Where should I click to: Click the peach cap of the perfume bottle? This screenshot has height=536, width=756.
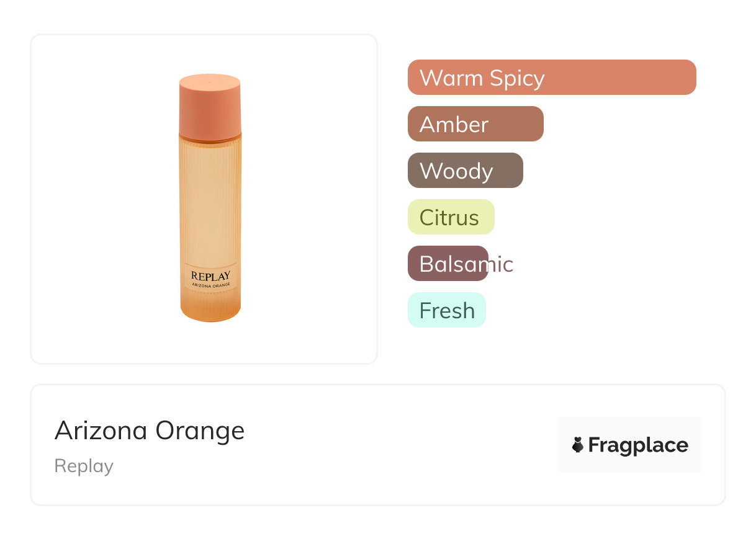click(210, 105)
